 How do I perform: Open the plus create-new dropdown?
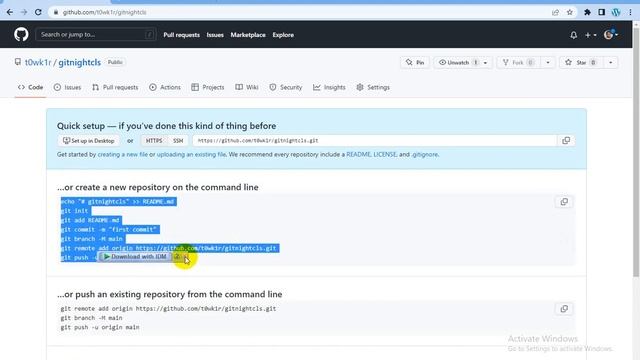(x=591, y=35)
